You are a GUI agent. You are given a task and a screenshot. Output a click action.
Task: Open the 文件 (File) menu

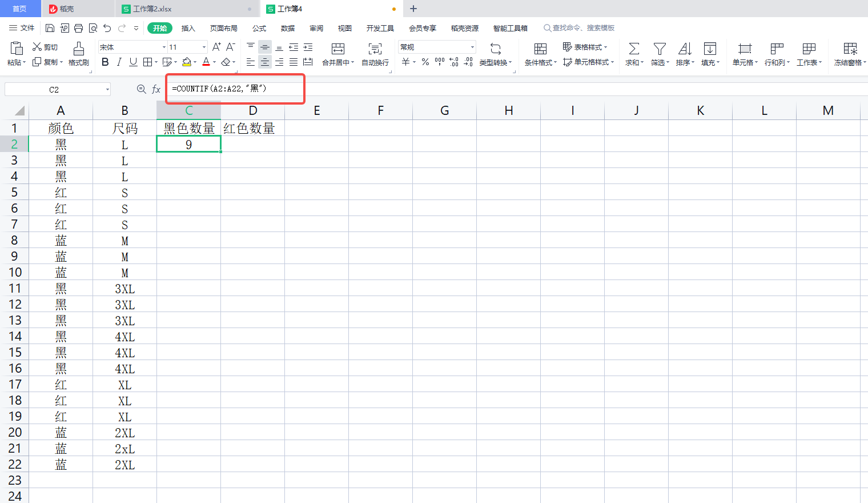(x=22, y=28)
